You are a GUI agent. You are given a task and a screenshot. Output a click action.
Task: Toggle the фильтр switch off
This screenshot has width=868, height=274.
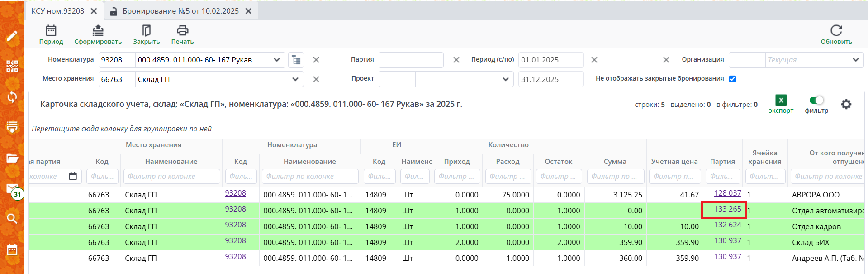[816, 101]
